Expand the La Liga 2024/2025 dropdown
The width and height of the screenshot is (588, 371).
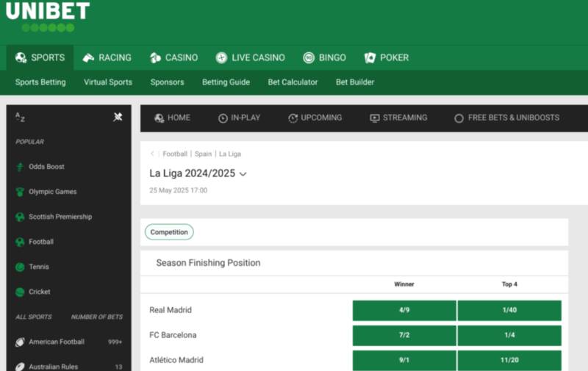tap(243, 174)
